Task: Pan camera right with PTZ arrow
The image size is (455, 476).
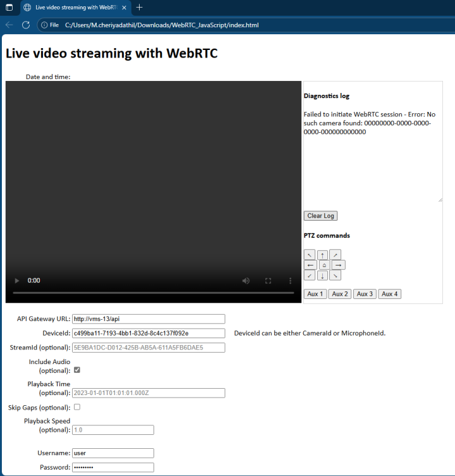Action: 339,265
